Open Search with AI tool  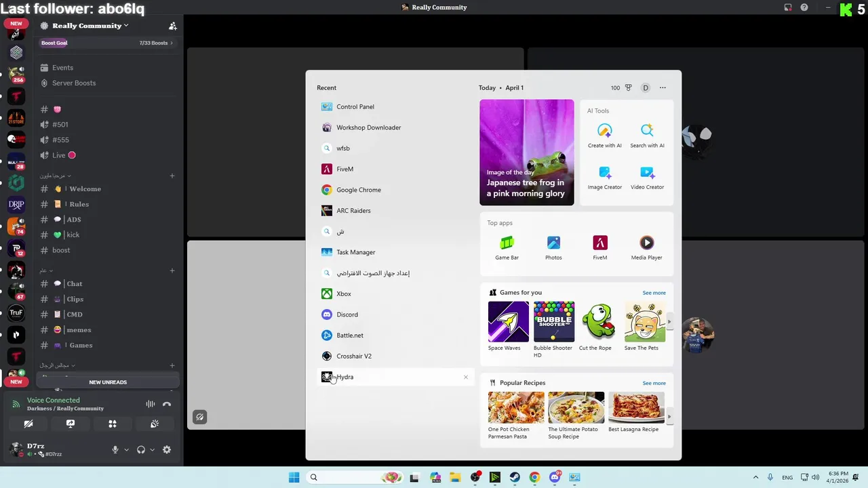[x=648, y=136]
